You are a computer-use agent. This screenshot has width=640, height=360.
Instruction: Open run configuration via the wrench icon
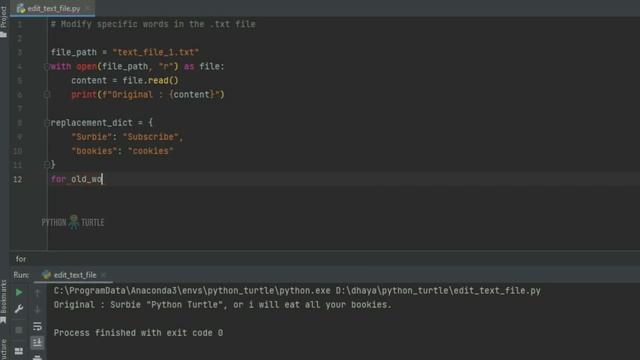(x=19, y=309)
